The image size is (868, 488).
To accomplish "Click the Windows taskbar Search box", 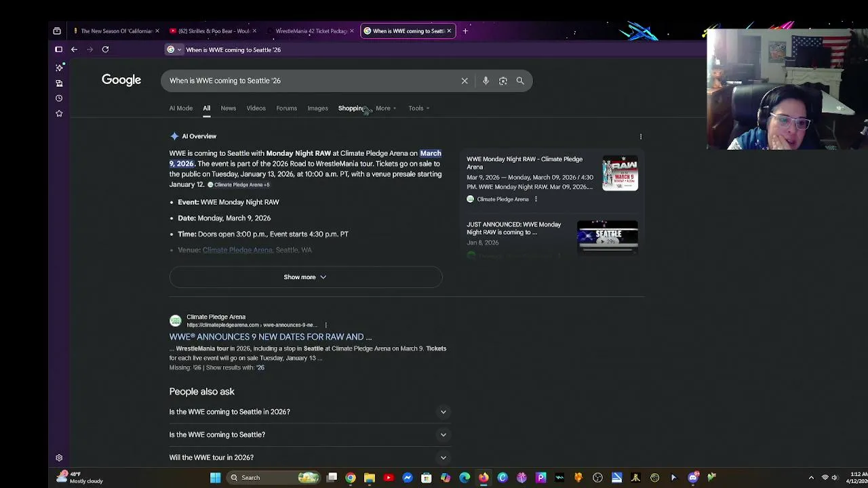I will (273, 478).
